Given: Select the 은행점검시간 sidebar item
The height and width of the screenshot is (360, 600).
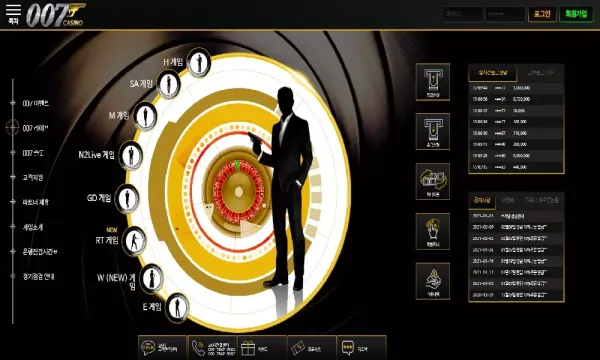Looking at the screenshot, I should [40, 252].
